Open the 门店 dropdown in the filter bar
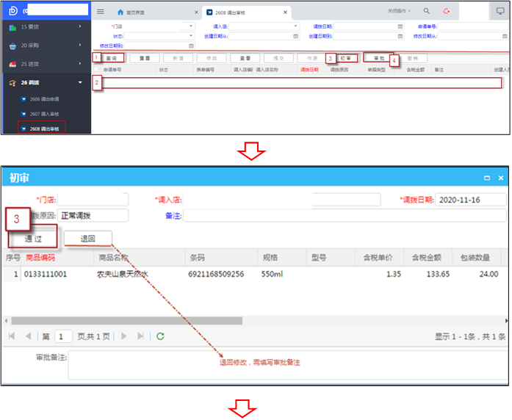Viewport: 512px width, 420px height. pyautogui.click(x=191, y=26)
